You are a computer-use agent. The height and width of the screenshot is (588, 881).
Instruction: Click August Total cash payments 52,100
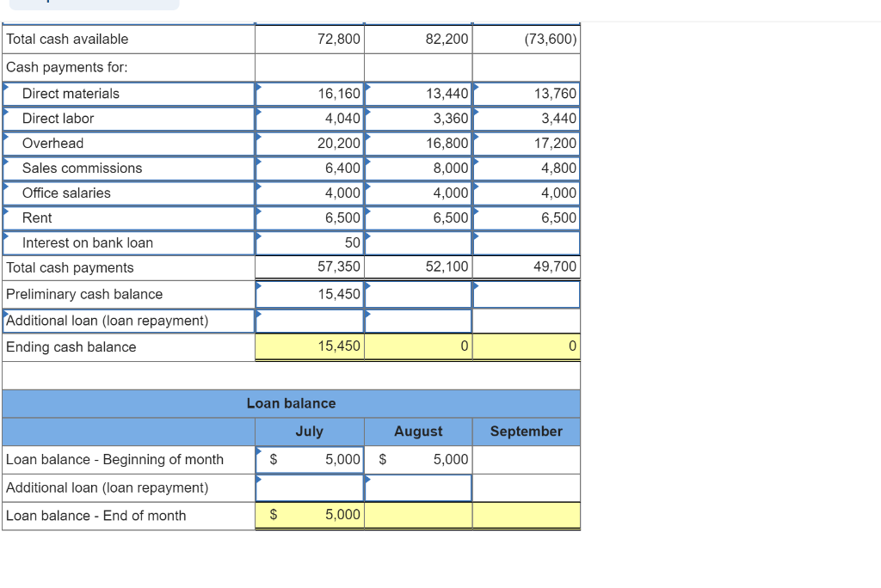point(418,266)
